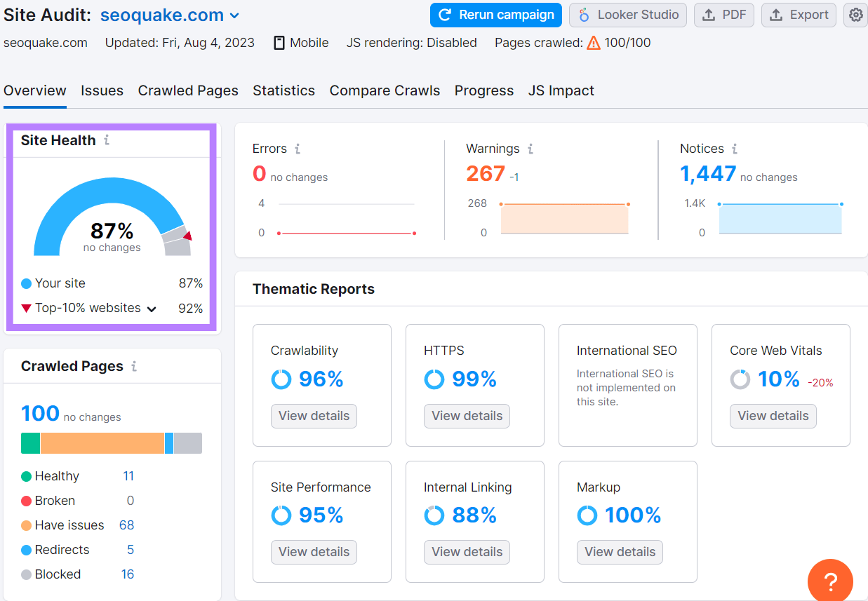Click the Internal Linking ring icon
Screen dimensions: 868x601
pos(434,515)
